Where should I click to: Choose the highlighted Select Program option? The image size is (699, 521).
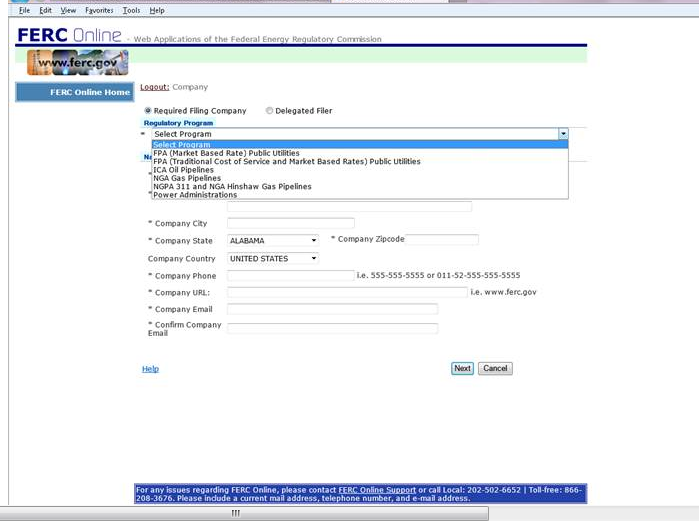(360, 144)
